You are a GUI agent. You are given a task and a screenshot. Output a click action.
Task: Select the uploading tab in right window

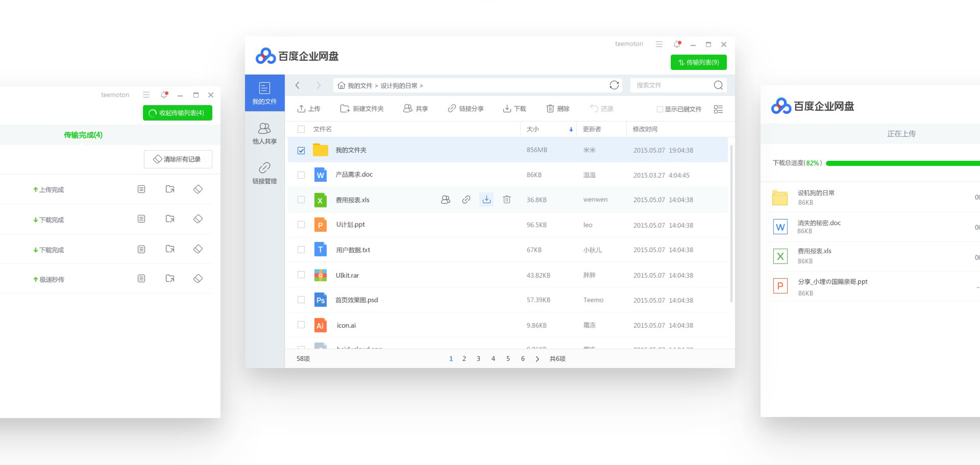tap(901, 134)
